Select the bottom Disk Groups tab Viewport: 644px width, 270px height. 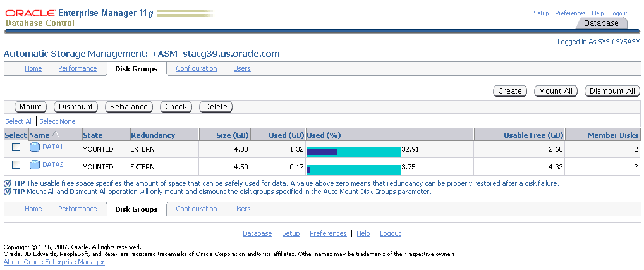click(137, 209)
